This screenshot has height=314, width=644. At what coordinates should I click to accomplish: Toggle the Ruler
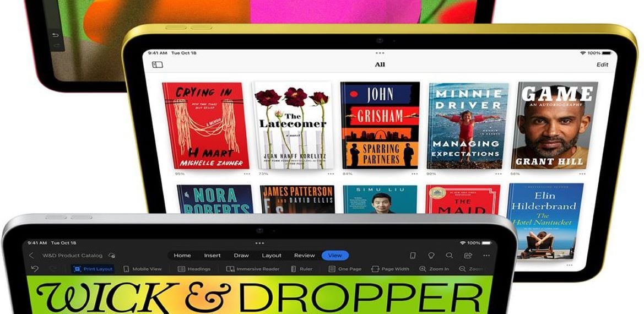tap(301, 269)
